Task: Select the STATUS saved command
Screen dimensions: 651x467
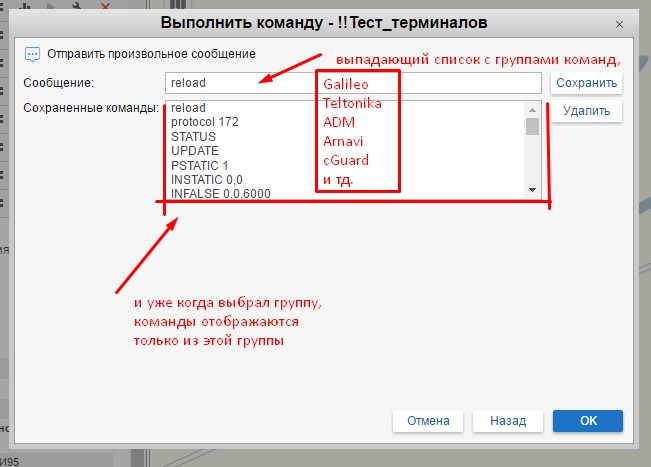Action: coord(193,136)
